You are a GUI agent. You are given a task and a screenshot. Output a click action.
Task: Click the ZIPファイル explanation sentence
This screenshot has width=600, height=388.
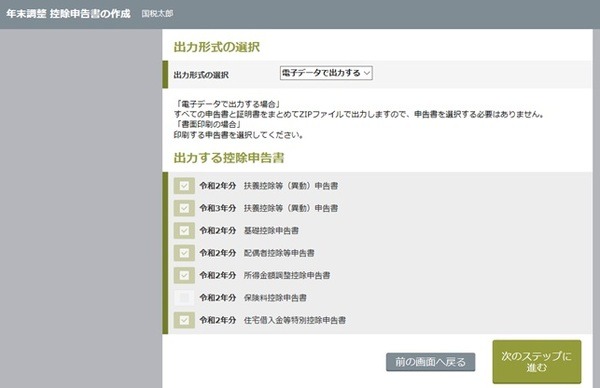click(359, 114)
